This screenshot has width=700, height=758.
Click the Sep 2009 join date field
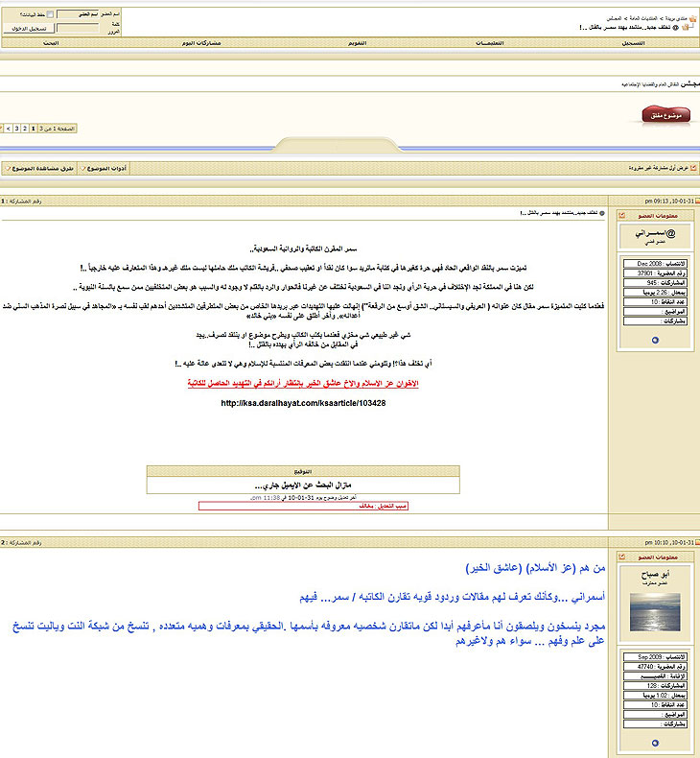tap(655, 657)
